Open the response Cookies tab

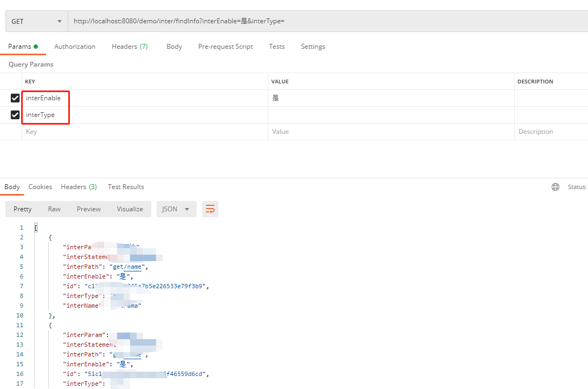click(x=40, y=186)
